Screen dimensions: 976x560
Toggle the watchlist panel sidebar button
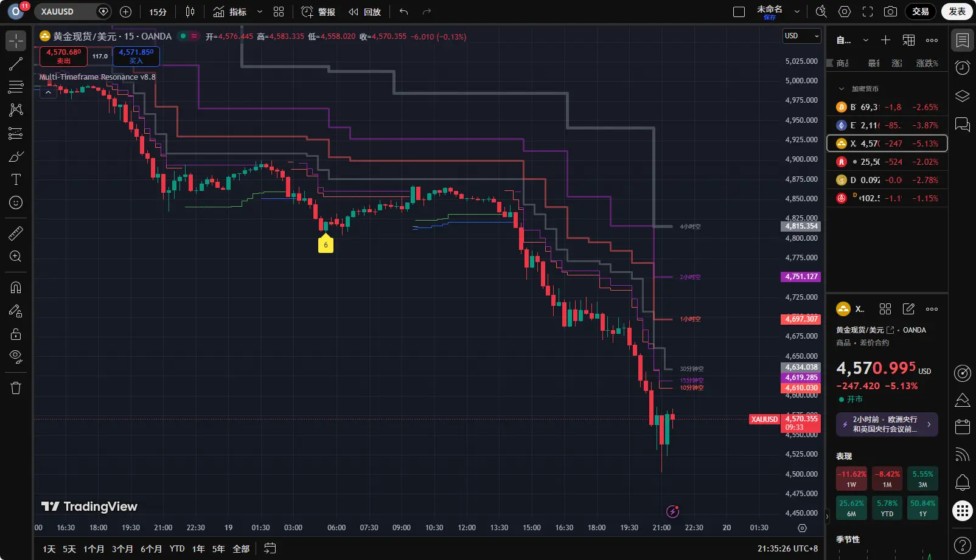pos(963,40)
